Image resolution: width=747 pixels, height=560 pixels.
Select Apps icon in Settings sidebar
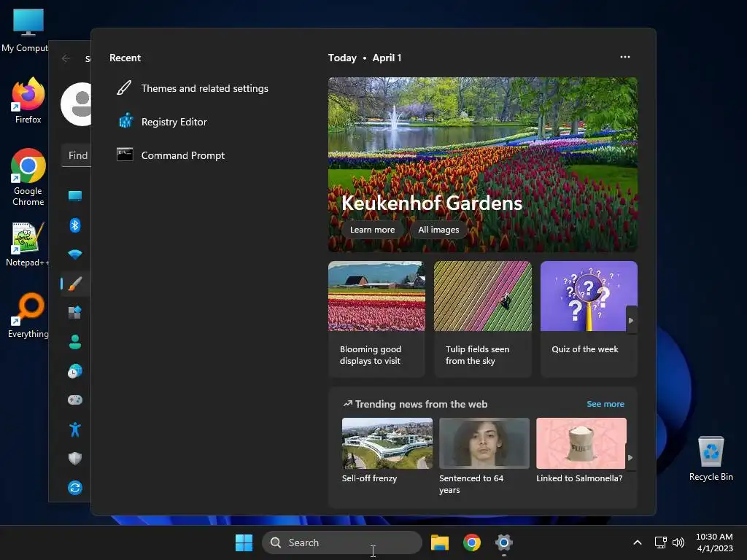click(x=75, y=312)
